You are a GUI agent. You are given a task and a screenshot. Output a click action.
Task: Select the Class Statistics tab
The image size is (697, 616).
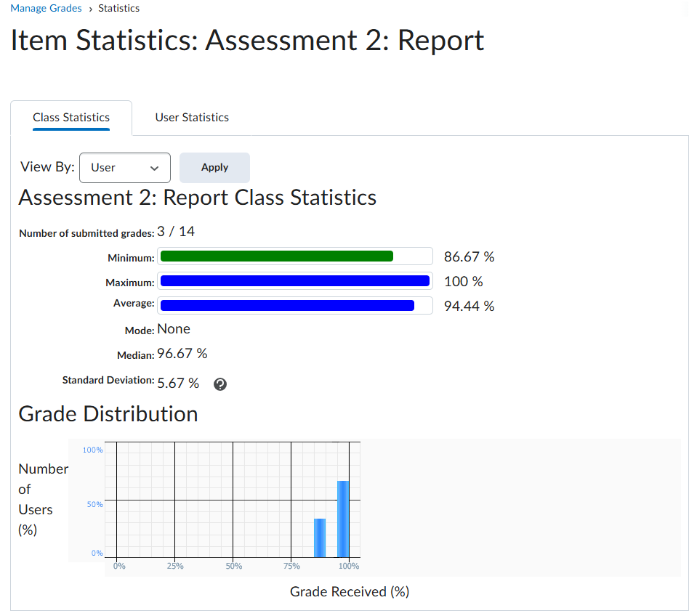pyautogui.click(x=71, y=118)
